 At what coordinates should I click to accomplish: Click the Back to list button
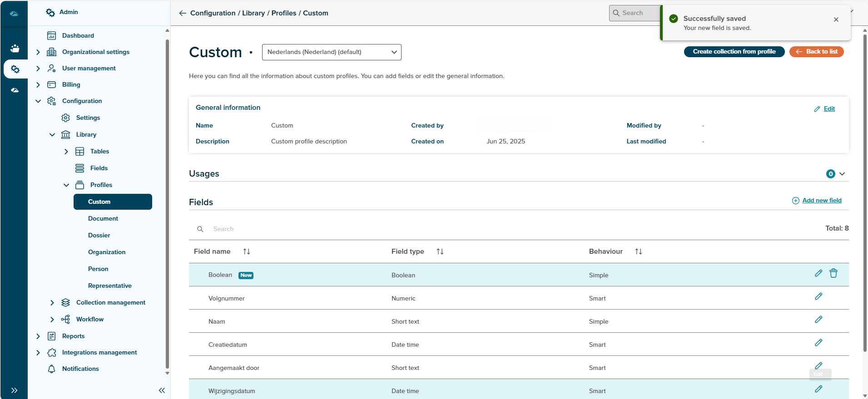click(816, 52)
